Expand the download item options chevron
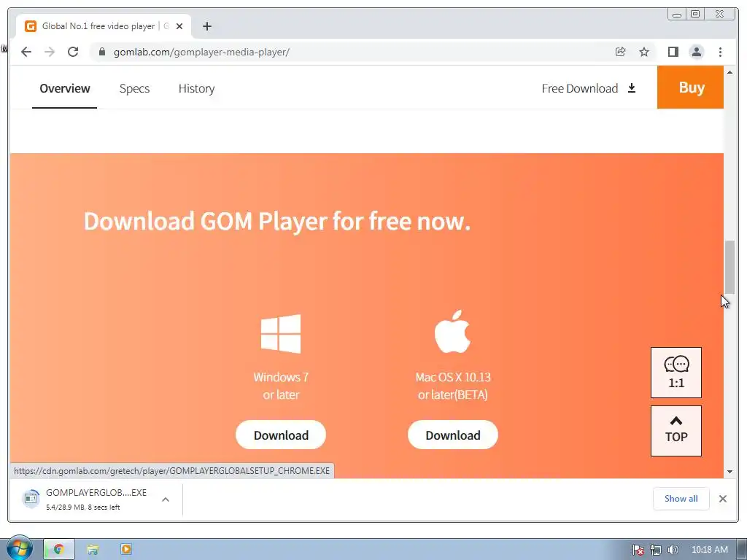This screenshot has width=747, height=560. pyautogui.click(x=166, y=499)
